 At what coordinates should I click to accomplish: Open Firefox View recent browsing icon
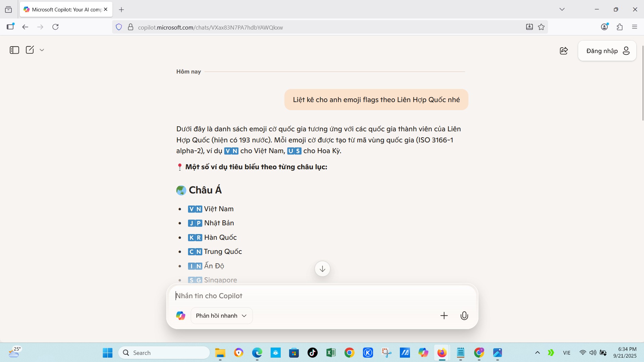8,10
